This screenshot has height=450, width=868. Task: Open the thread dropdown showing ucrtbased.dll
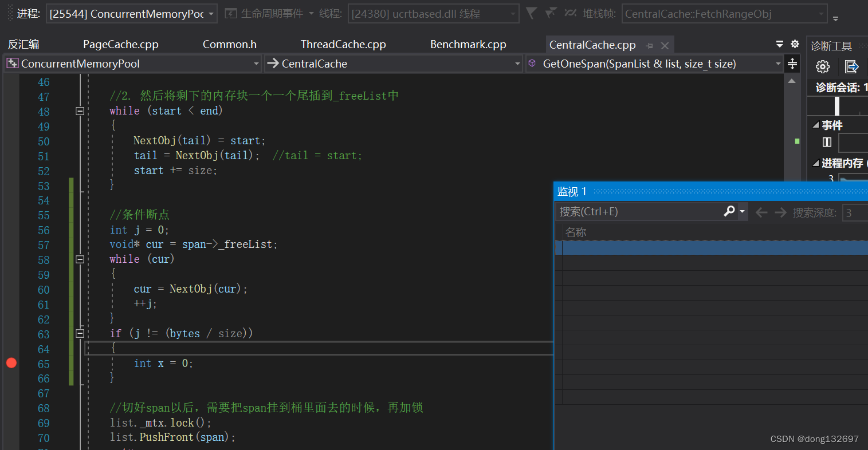[x=433, y=13]
